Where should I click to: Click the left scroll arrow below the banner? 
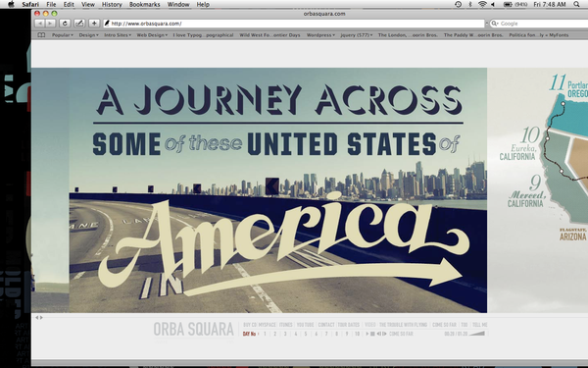(x=37, y=318)
